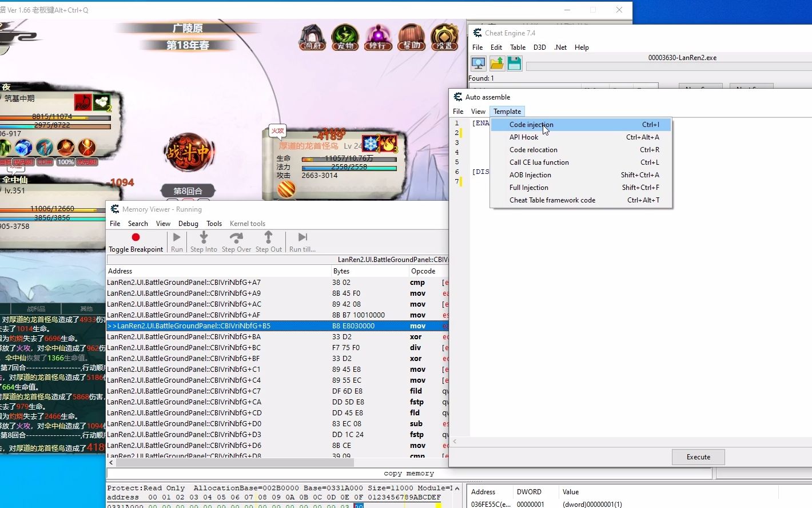Open Memory Viewer View menu
812x508 pixels.
point(163,224)
